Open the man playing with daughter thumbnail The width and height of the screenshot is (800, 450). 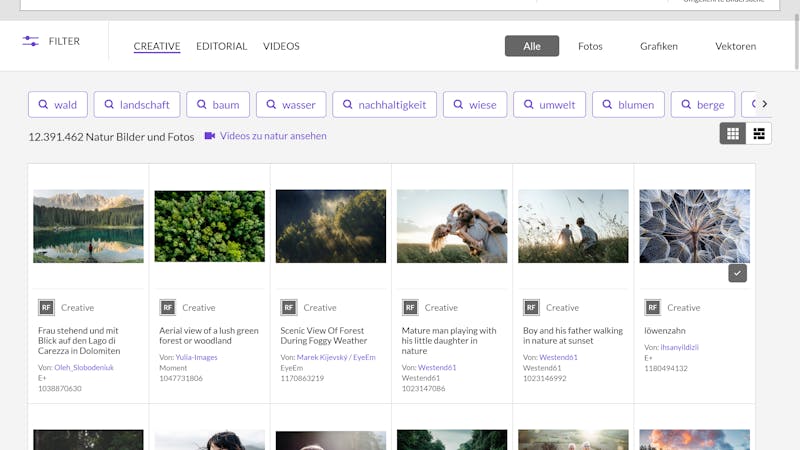pyautogui.click(x=452, y=226)
